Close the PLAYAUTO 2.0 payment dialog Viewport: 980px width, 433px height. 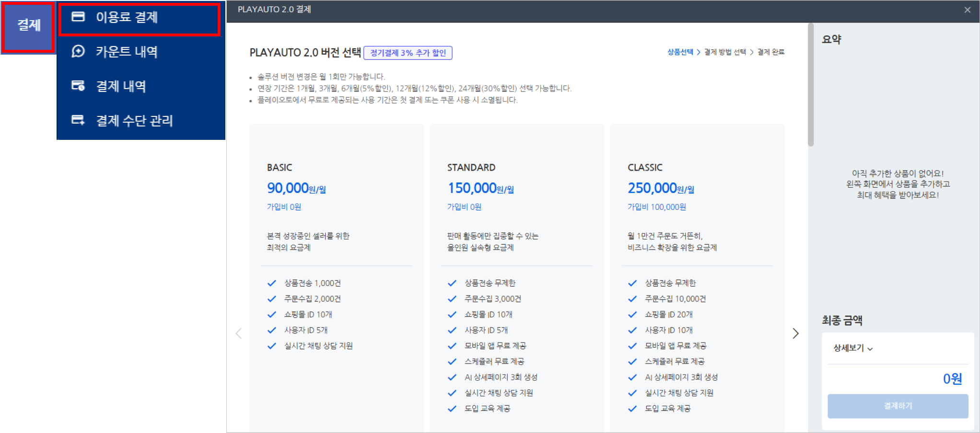(967, 10)
